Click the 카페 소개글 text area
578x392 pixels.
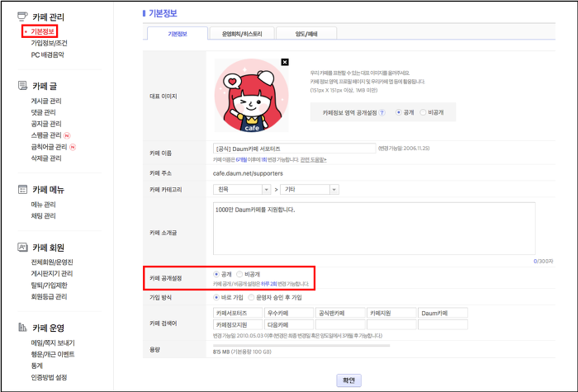point(374,229)
